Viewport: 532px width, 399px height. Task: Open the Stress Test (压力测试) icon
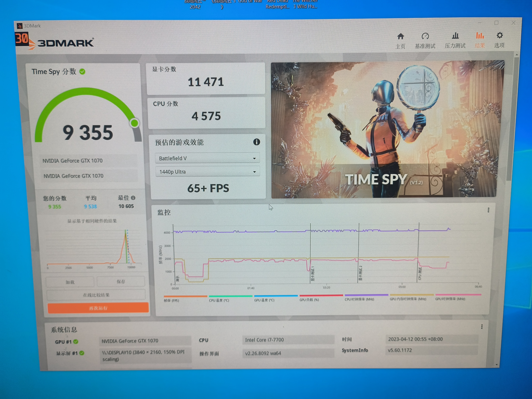(x=455, y=36)
